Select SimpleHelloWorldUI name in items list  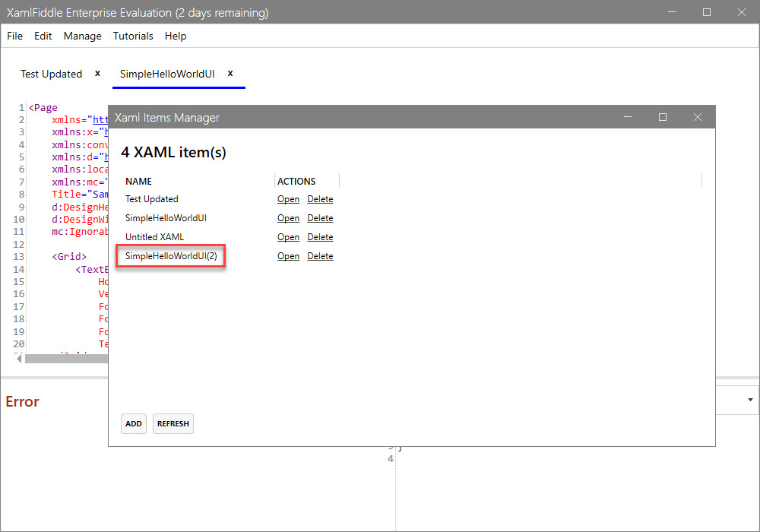166,218
